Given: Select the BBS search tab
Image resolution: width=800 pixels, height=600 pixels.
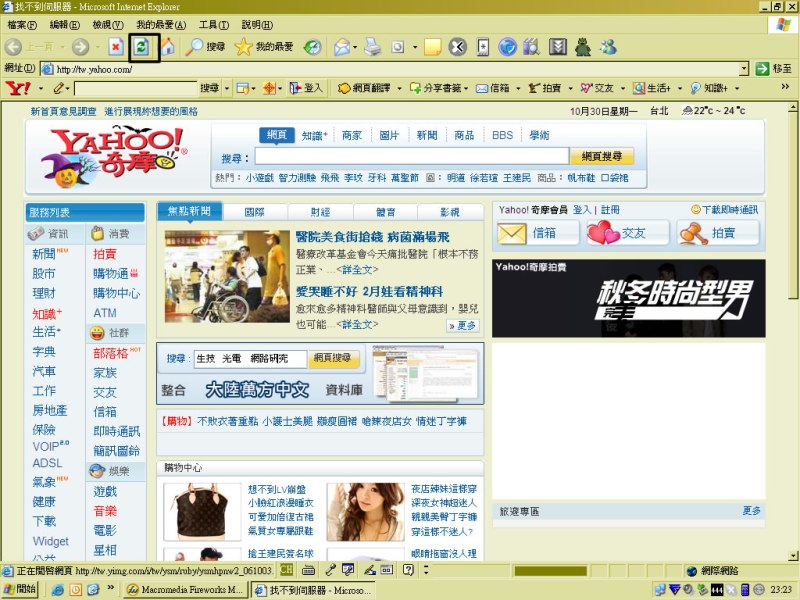Looking at the screenshot, I should pyautogui.click(x=503, y=135).
